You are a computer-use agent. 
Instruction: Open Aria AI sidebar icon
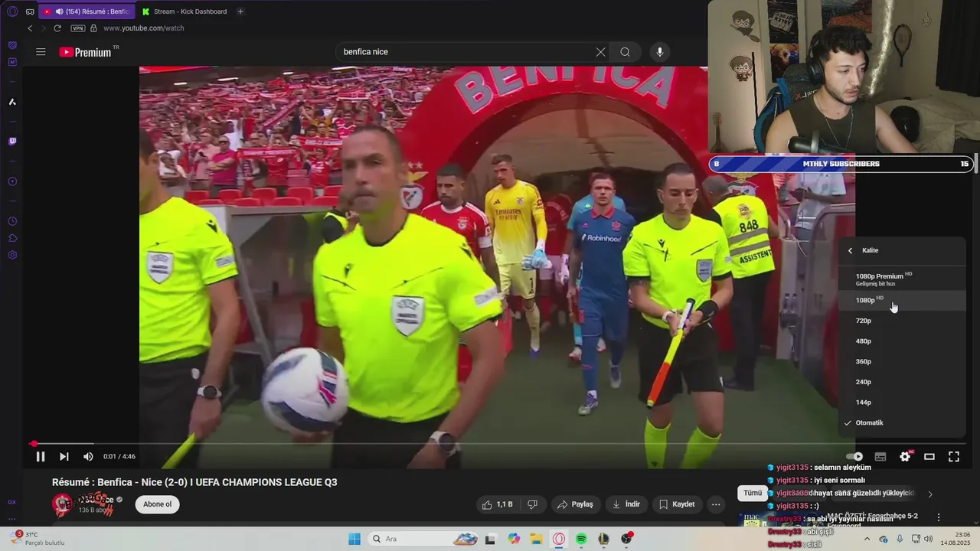[12, 102]
